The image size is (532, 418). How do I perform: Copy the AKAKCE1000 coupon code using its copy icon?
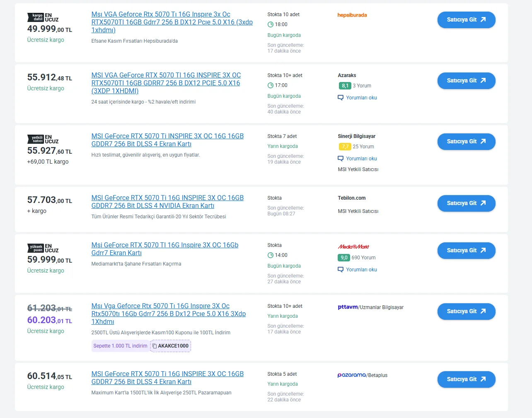pos(155,346)
